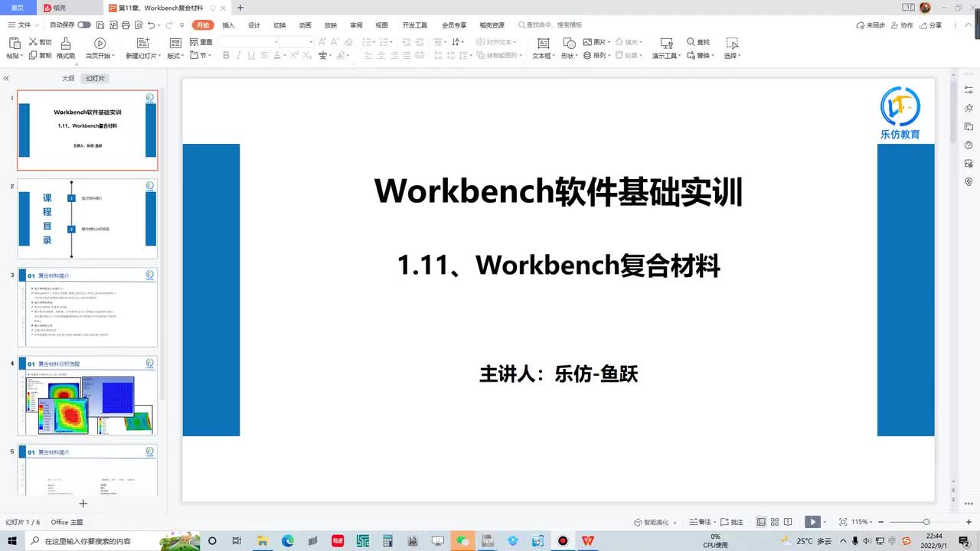This screenshot has width=980, height=551.
Task: Open the Review (审阅) ribbon tab
Action: point(356,25)
